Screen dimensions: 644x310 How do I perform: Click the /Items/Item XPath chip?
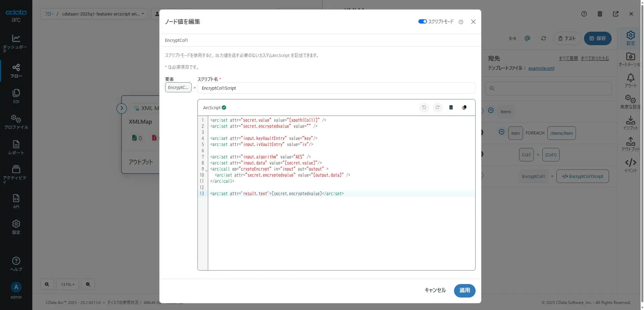(561, 133)
